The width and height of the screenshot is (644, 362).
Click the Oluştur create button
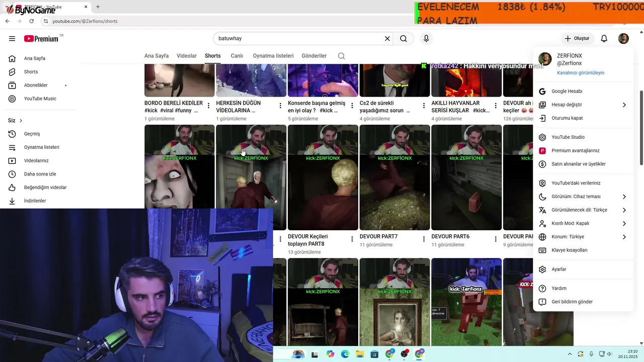coord(577,39)
